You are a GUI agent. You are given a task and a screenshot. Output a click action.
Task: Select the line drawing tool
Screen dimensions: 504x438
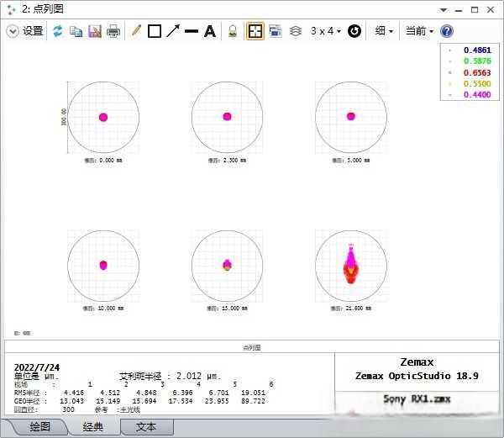click(x=192, y=31)
